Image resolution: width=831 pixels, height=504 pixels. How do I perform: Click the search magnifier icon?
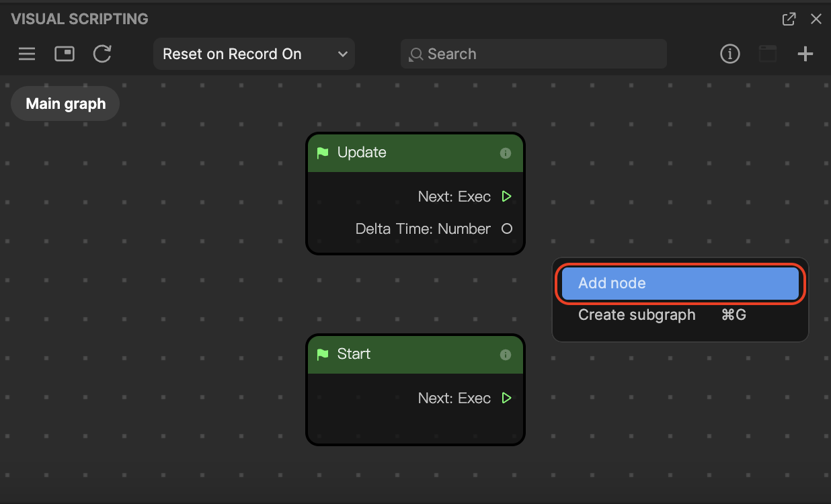[417, 54]
